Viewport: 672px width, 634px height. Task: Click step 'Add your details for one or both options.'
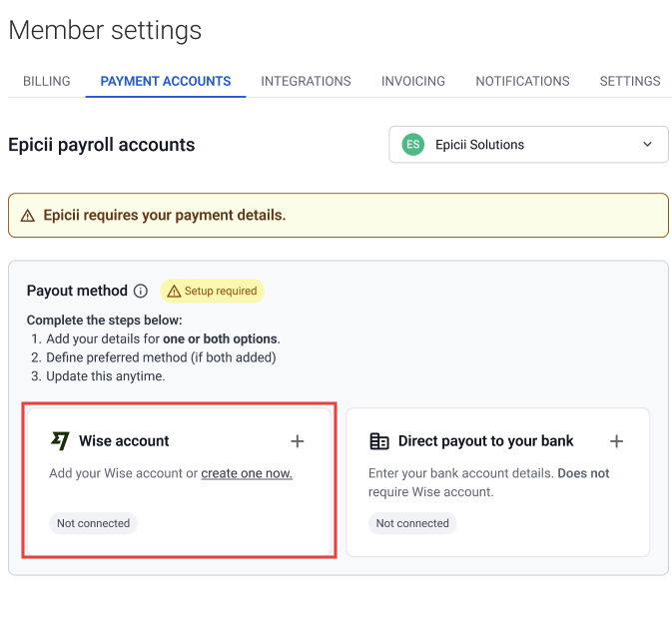[x=164, y=339]
